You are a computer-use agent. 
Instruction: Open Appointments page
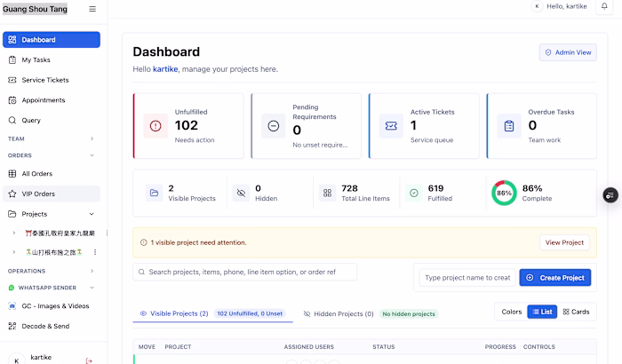click(x=52, y=100)
